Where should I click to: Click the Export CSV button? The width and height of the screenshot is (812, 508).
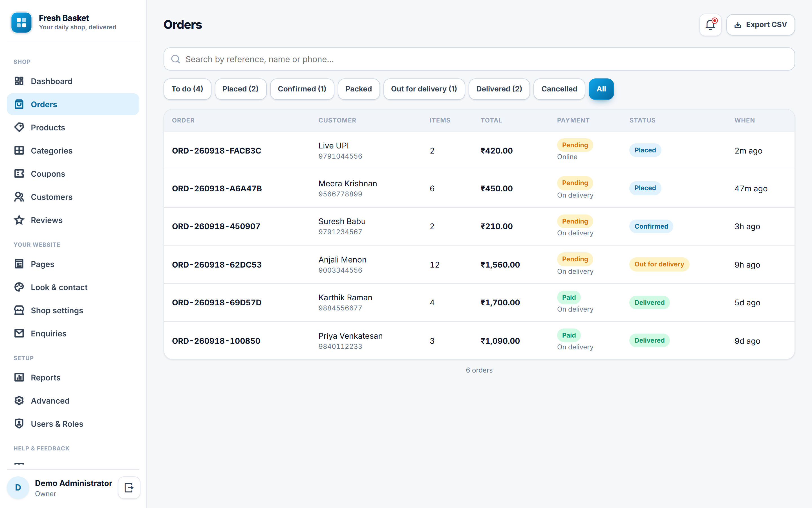pyautogui.click(x=761, y=25)
